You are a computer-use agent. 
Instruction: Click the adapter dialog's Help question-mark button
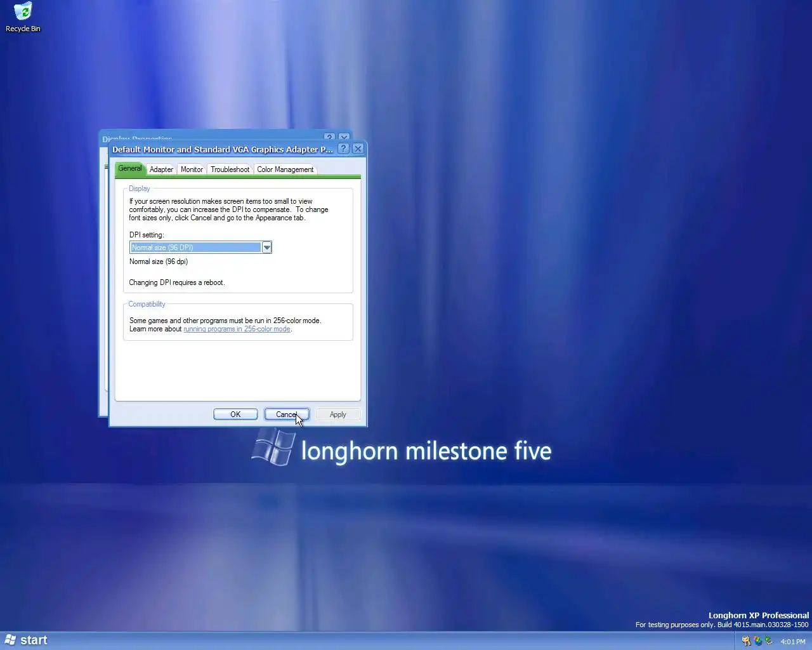click(x=343, y=149)
